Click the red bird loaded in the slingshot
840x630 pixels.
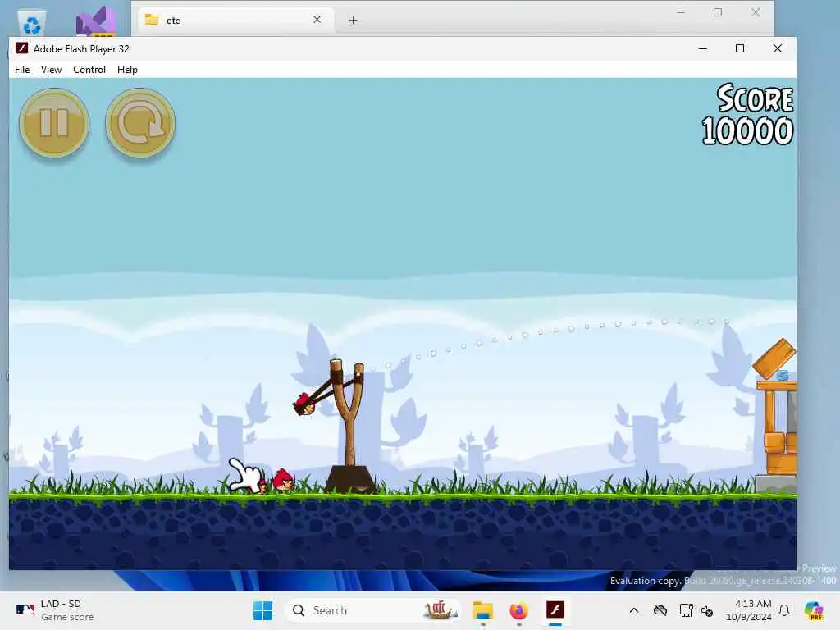click(305, 404)
